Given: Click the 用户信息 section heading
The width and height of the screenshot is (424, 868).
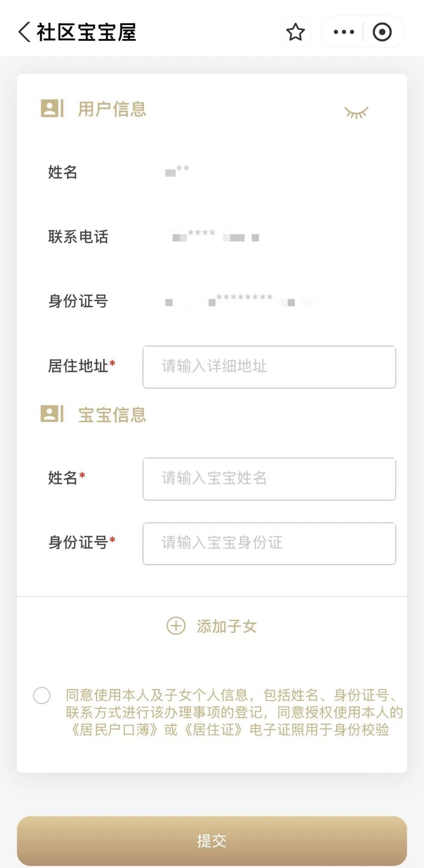Looking at the screenshot, I should (112, 109).
